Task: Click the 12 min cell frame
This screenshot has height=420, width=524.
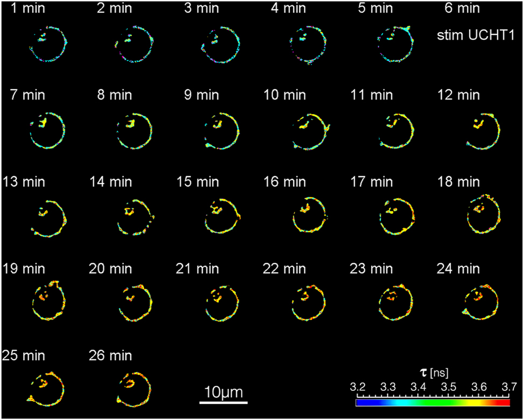Action: (x=483, y=131)
